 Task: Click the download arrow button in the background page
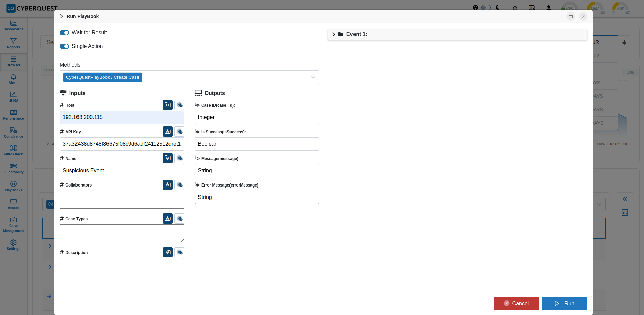tap(624, 42)
